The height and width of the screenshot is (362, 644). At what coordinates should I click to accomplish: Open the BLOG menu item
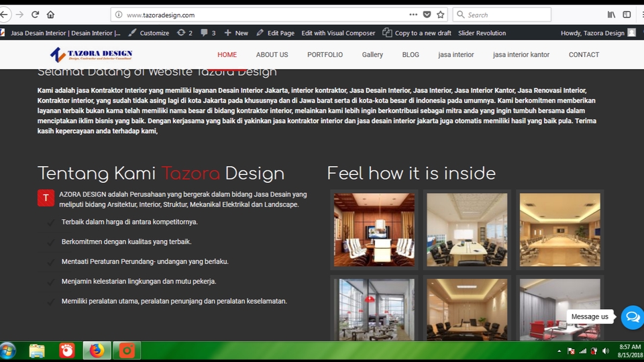point(411,54)
